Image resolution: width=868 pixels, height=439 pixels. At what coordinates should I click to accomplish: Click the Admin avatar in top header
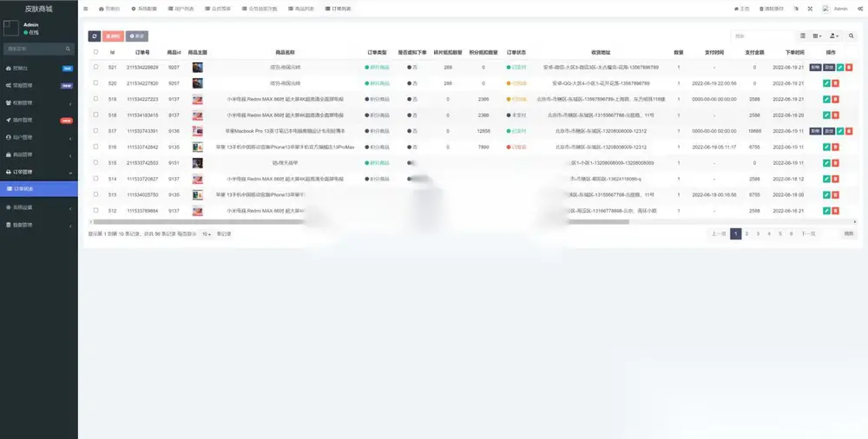click(826, 9)
